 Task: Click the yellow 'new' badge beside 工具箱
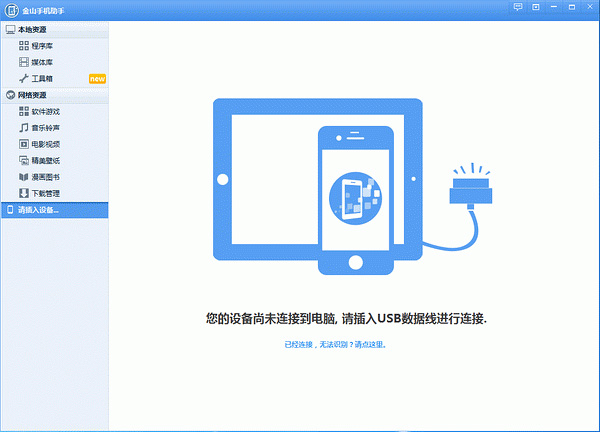point(97,78)
